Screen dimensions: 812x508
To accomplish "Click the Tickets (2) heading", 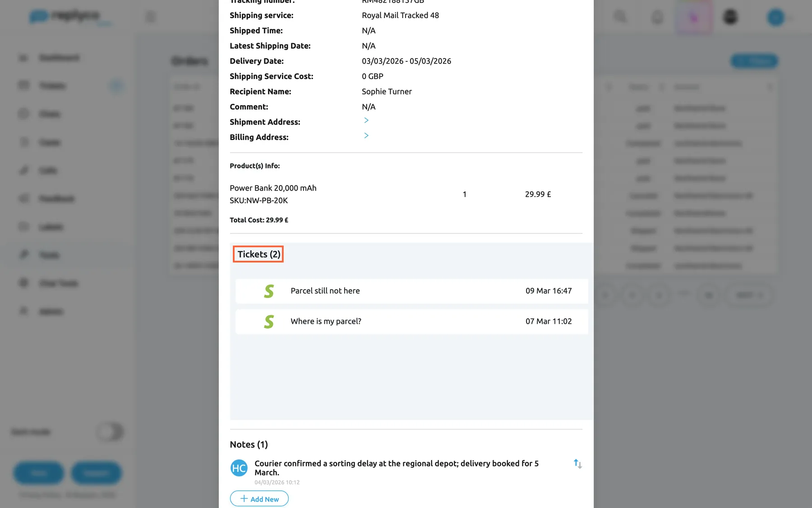I will [x=258, y=254].
